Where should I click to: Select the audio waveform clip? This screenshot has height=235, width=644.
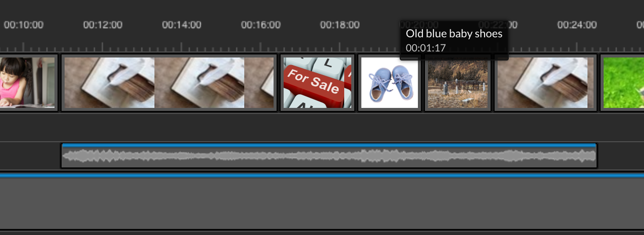[x=329, y=156]
